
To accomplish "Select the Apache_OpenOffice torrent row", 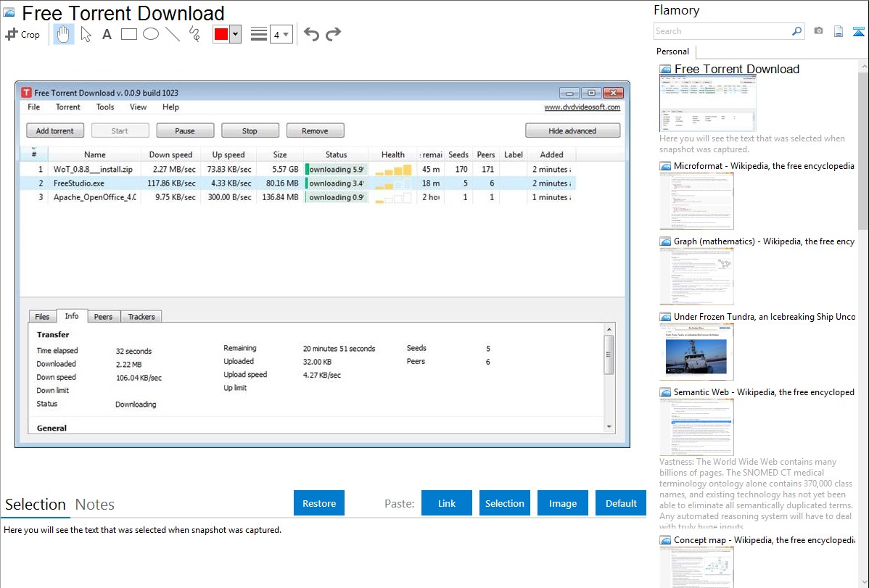I will (x=297, y=196).
